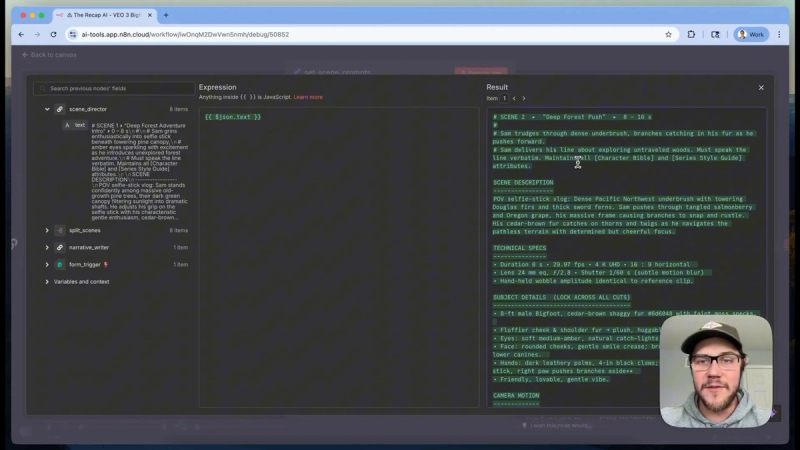Expand the form_trigger node
Viewport: 800px width, 450px height.
point(47,265)
